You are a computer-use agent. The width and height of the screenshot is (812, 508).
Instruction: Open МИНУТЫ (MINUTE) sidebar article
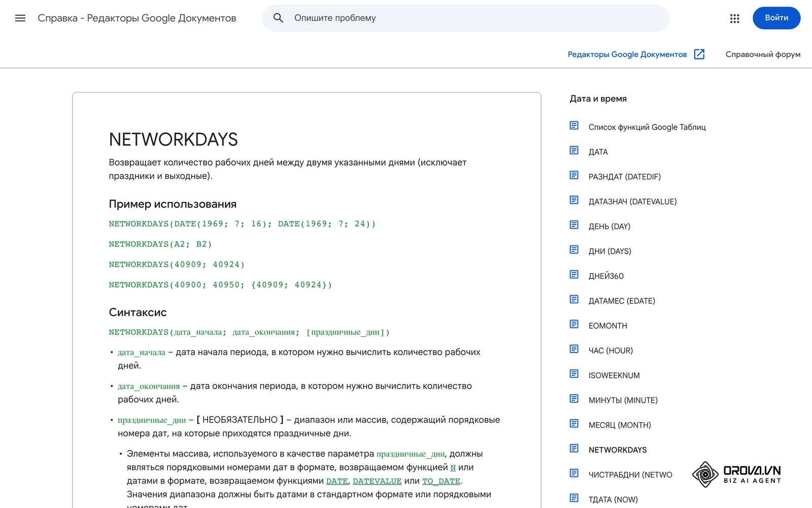(x=623, y=401)
